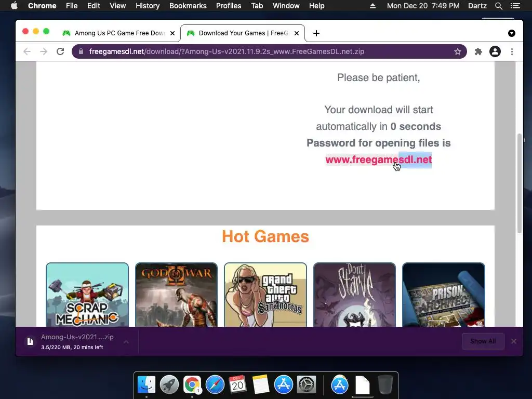
Task: Click the Hot Games heading
Action: coord(265,236)
